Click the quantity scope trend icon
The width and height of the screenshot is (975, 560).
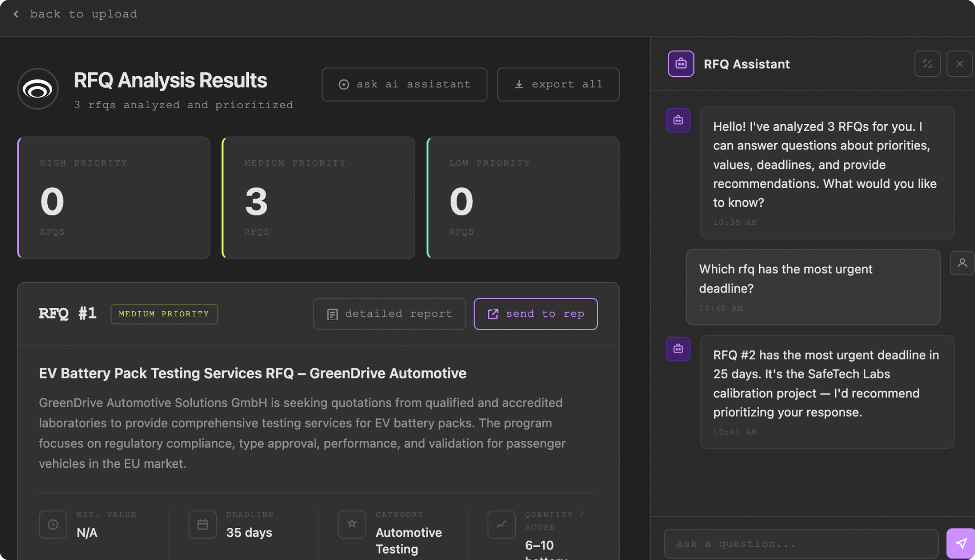click(x=502, y=524)
